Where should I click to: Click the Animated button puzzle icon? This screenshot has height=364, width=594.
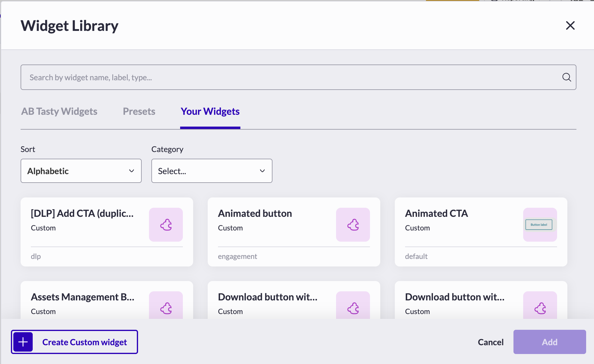point(353,225)
